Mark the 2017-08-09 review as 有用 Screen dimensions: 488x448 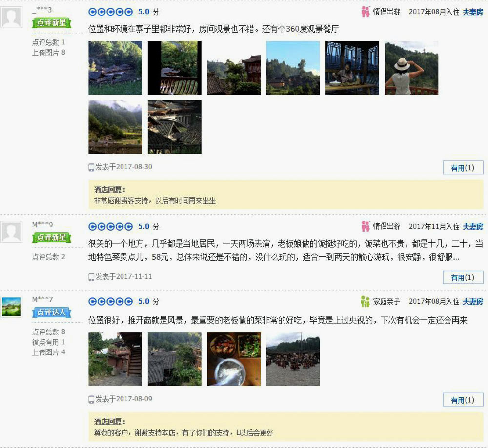463,400
